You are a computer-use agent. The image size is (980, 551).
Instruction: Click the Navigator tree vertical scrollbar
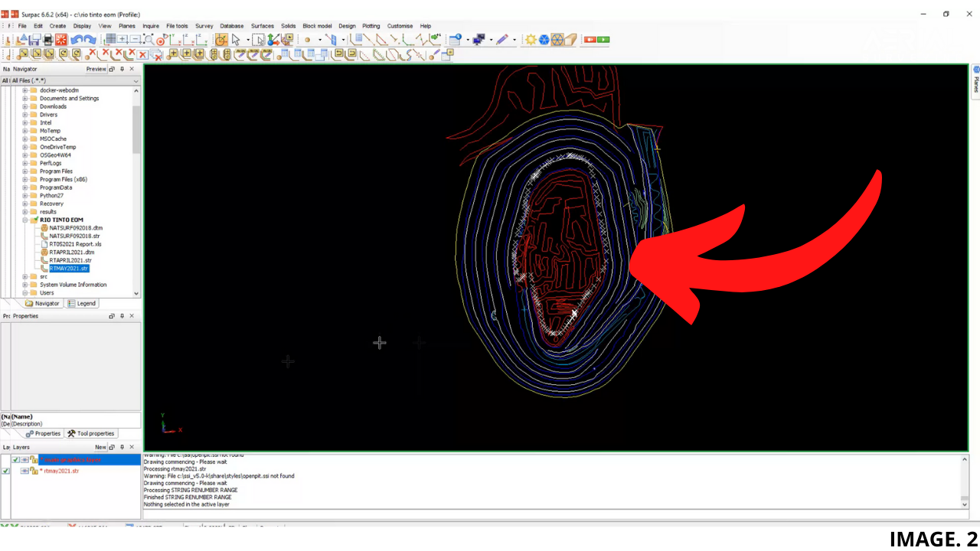[136, 130]
